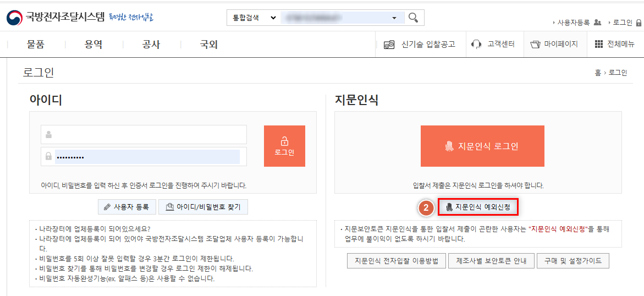644x296 pixels.
Task: Open the 공사 menu
Action: 151,45
